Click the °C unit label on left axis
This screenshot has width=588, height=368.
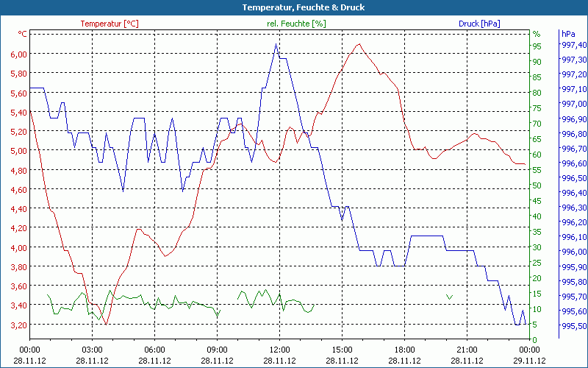[23, 34]
